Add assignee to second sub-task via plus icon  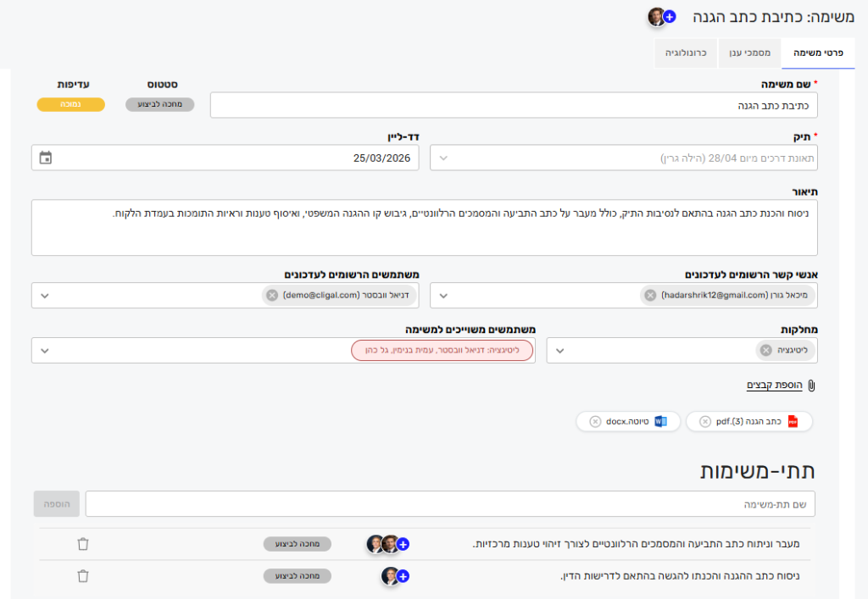[403, 576]
